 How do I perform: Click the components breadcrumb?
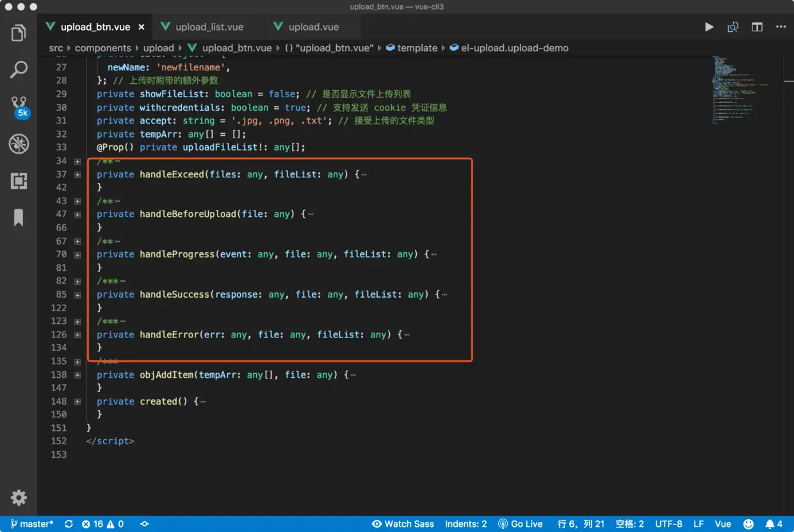[x=103, y=48]
